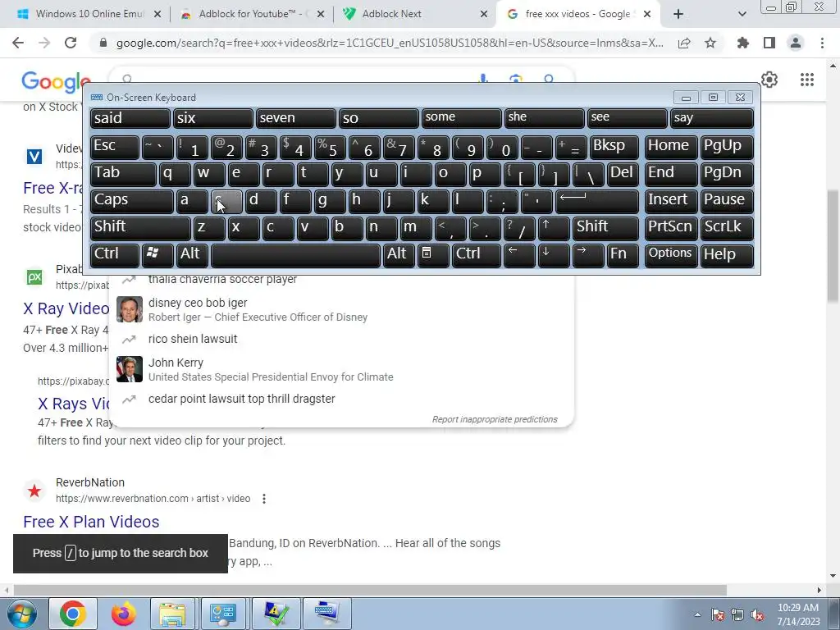840x630 pixels.
Task: Click the down arrow key
Action: coord(554,255)
